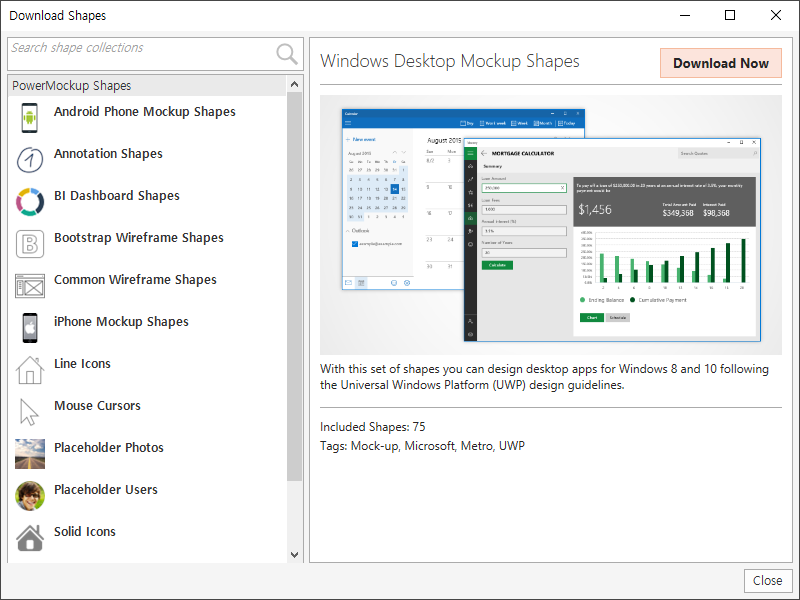Click the collection list scrollbar thumb
Image resolution: width=800 pixels, height=600 pixels.
click(294, 287)
